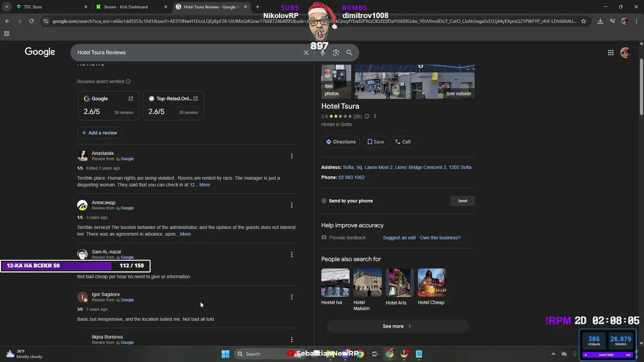Reload the current page
644x362 pixels.
pyautogui.click(x=31, y=21)
